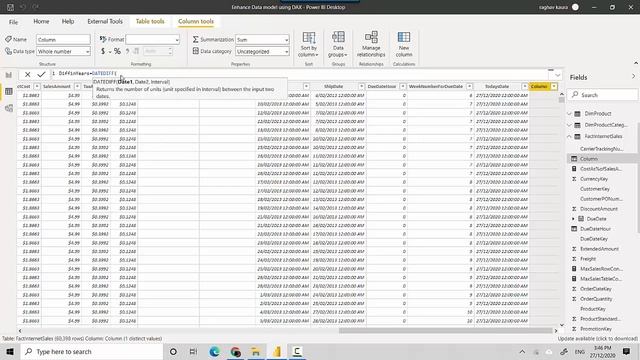This screenshot has width=640, height=360.
Task: Click the Update available link
Action: [x=598, y=339]
